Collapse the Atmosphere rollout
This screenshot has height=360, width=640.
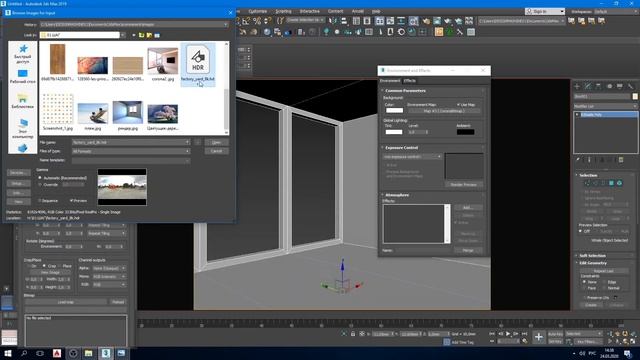point(397,195)
